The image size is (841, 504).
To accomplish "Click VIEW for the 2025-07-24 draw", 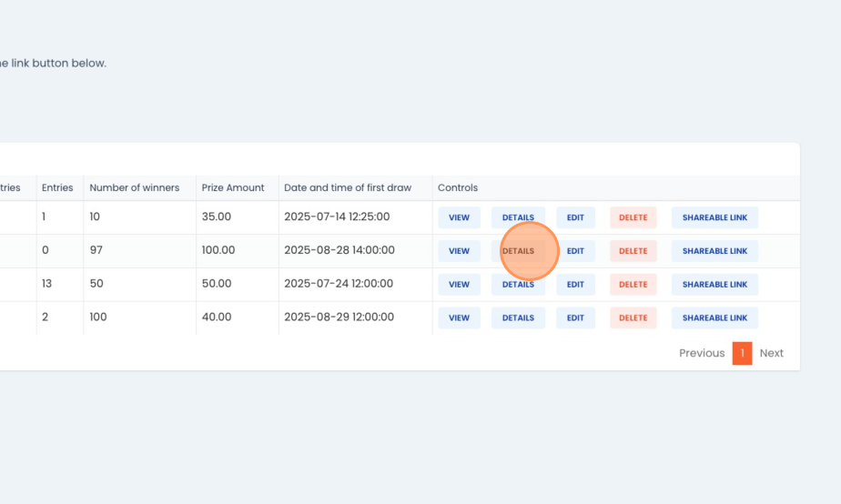I will click(x=459, y=284).
